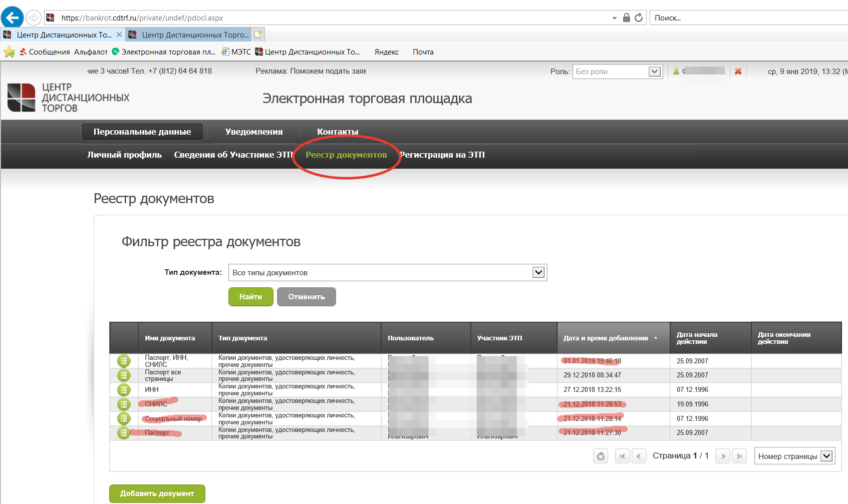Go to the first page of table
The height and width of the screenshot is (504, 848).
point(622,456)
